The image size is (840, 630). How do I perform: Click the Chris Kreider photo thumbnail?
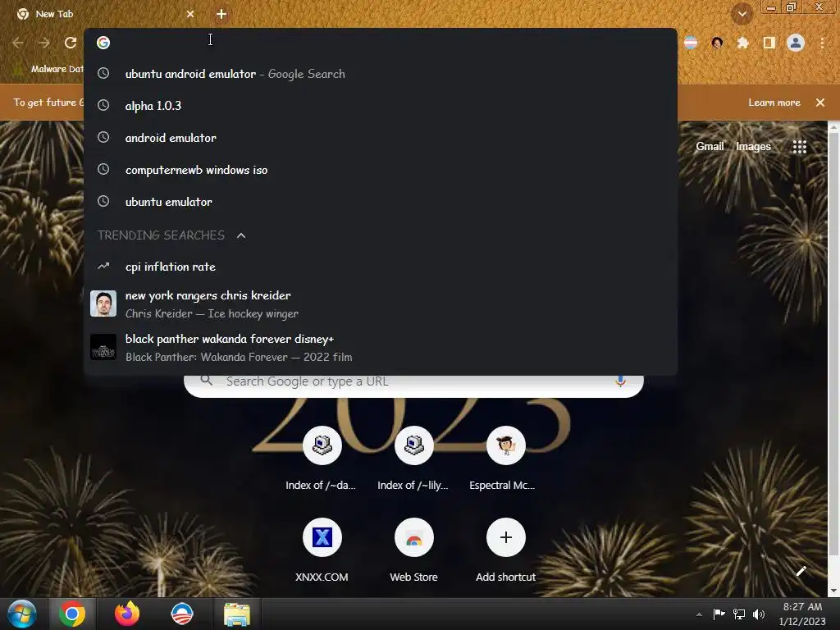103,304
